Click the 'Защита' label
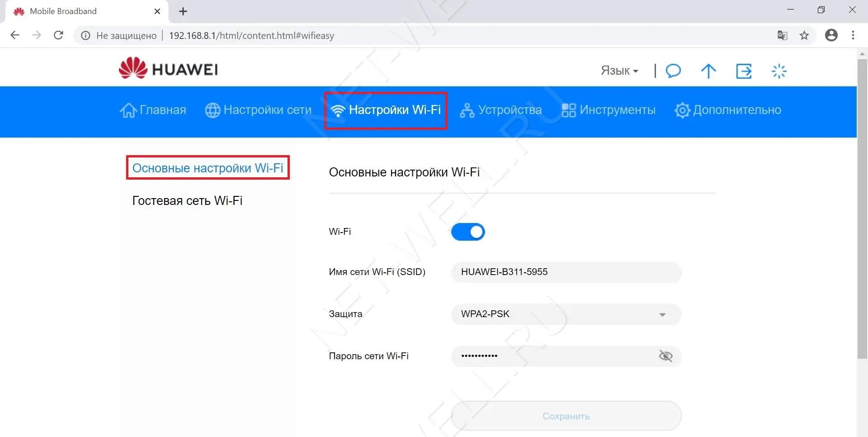 345,314
